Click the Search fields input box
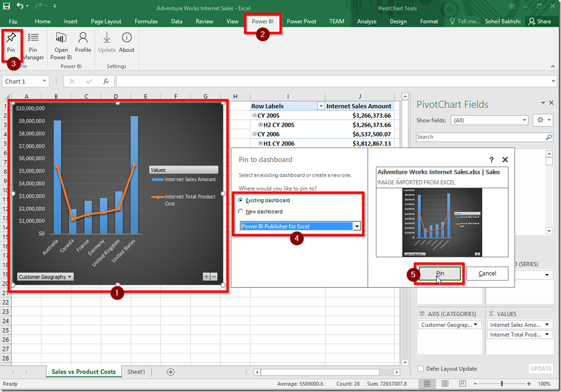 480,136
